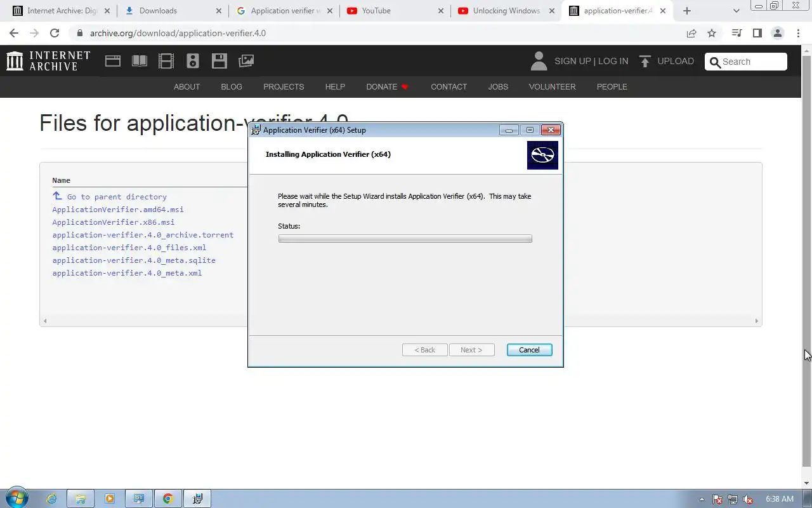Close the YouTube tab
The width and height of the screenshot is (812, 508).
(x=441, y=11)
